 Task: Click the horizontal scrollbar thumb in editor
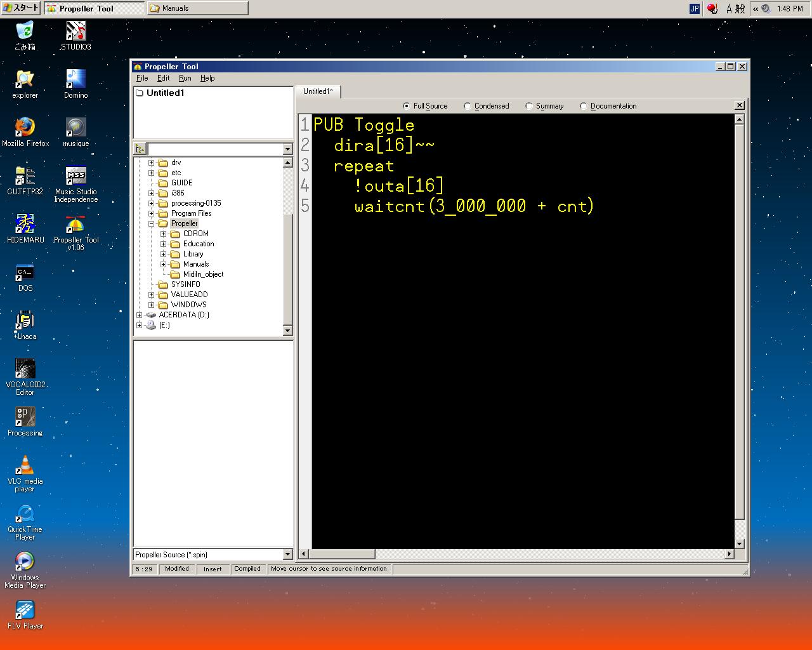(x=343, y=554)
